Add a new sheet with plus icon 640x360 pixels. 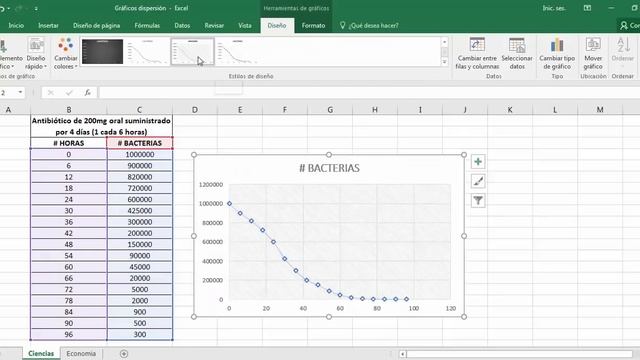pyautogui.click(x=124, y=353)
